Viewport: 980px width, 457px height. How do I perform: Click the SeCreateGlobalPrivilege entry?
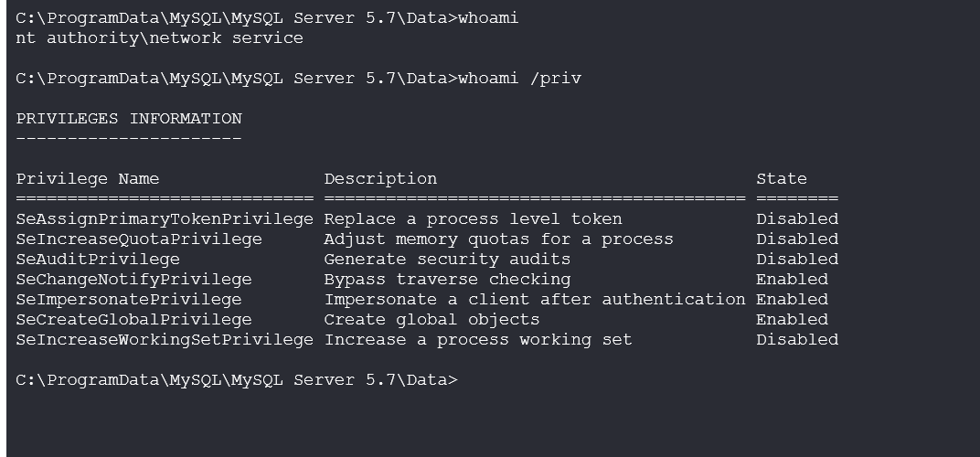click(x=133, y=320)
